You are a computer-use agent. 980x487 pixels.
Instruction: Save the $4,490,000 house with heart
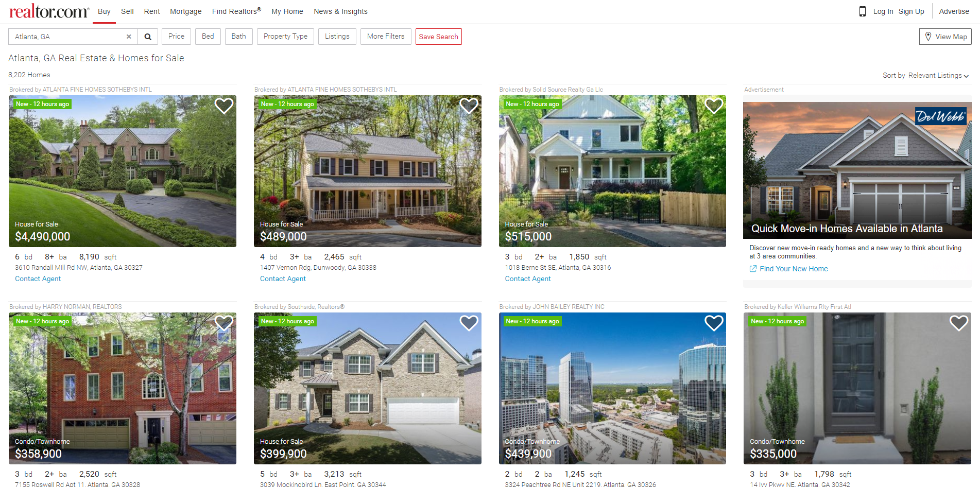pyautogui.click(x=224, y=106)
